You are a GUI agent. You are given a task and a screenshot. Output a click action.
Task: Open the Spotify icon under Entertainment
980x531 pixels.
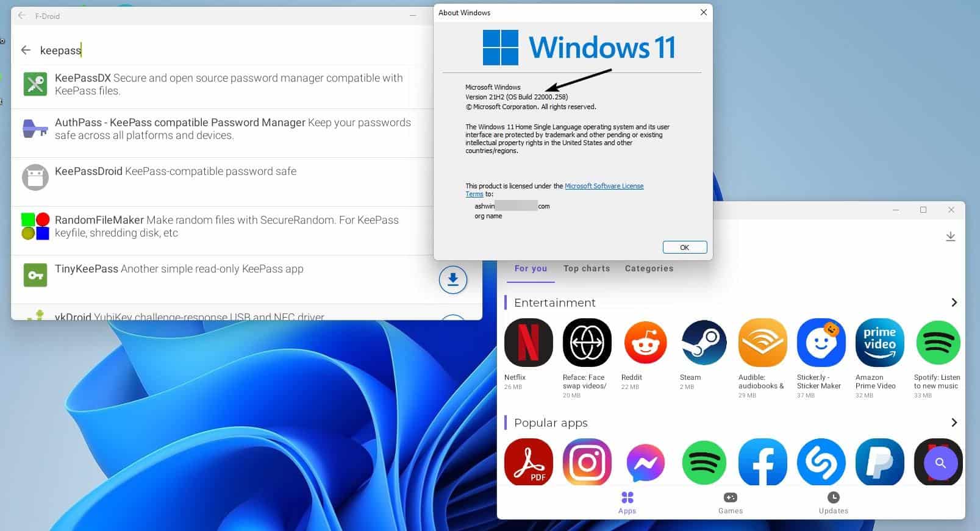(938, 343)
